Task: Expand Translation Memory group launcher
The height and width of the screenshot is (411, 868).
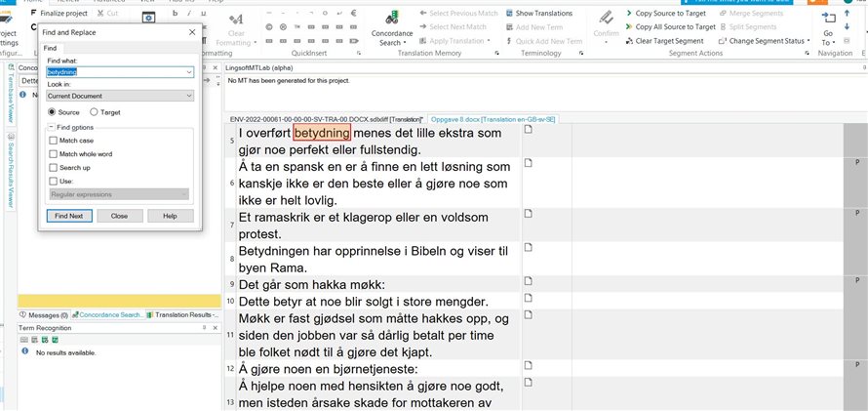Action: click(496, 53)
